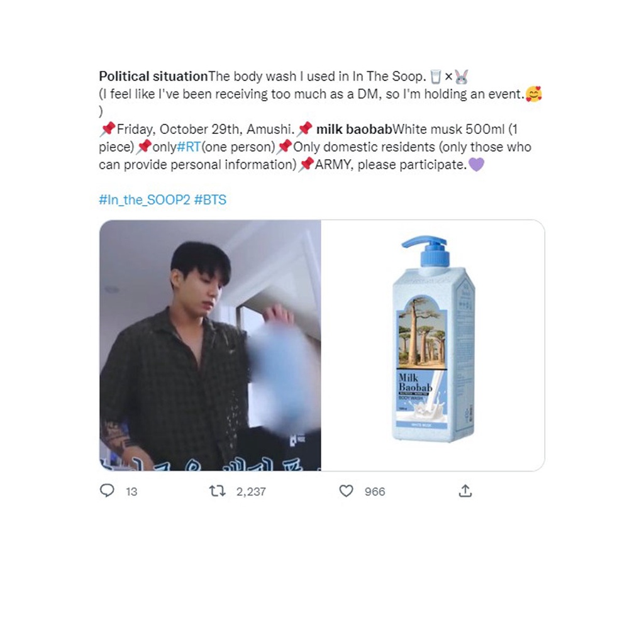Click the reply speech bubble icon

point(107,491)
